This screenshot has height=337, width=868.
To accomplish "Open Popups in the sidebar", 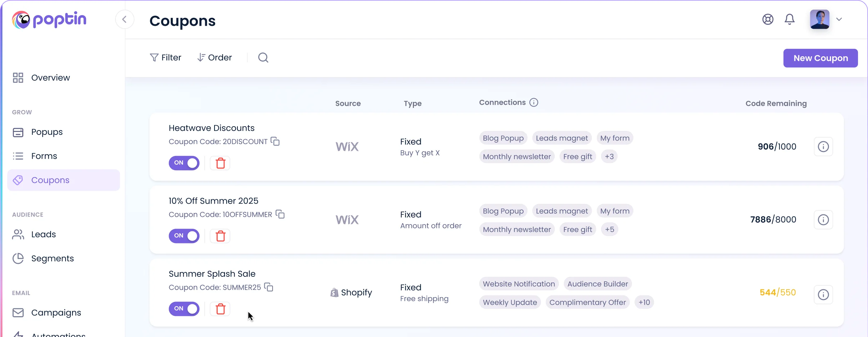I will [x=63, y=132].
